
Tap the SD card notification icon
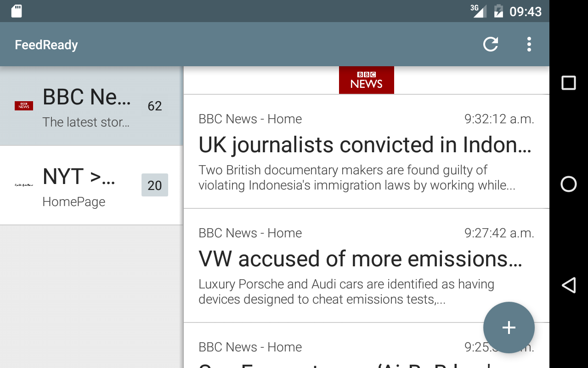pos(17,11)
